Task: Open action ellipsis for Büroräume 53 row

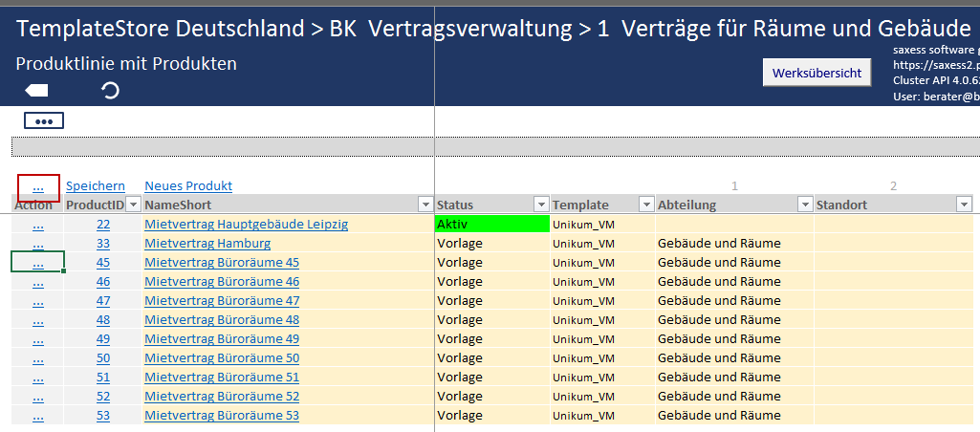Action: click(x=38, y=416)
